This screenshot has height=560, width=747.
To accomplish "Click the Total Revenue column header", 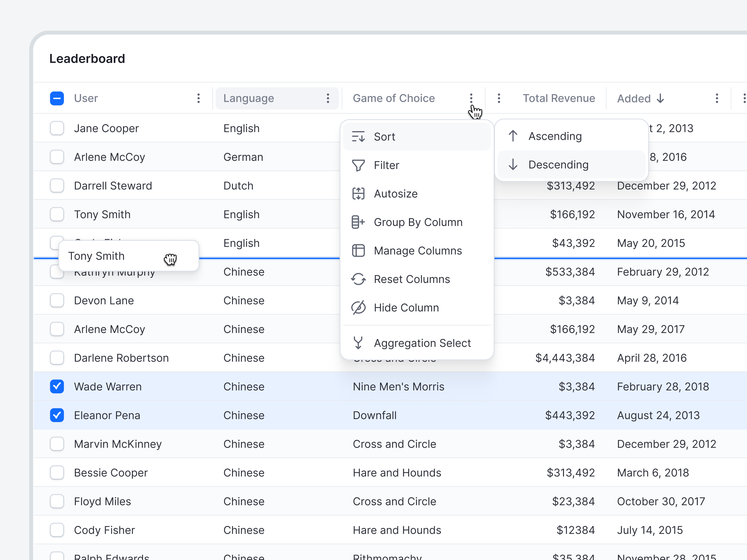I will (559, 98).
